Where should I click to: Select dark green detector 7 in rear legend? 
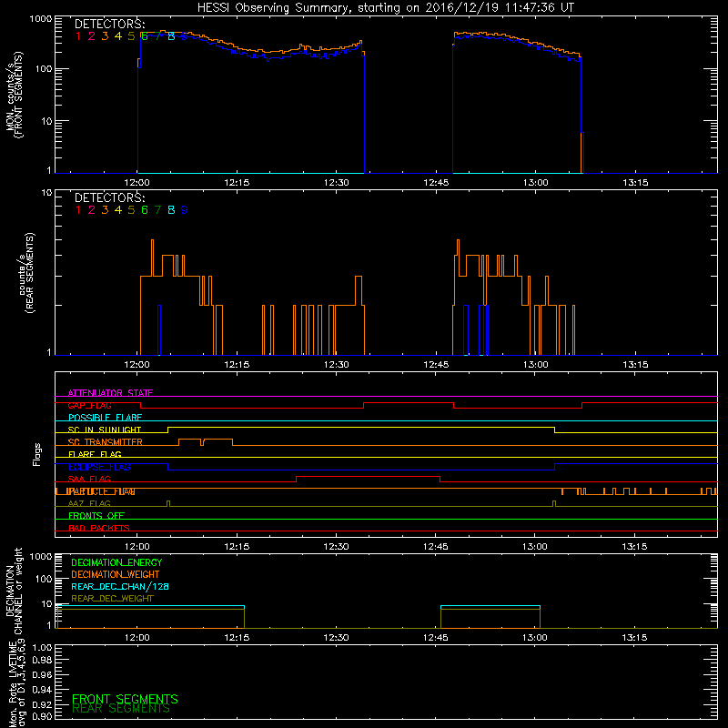pyautogui.click(x=157, y=210)
